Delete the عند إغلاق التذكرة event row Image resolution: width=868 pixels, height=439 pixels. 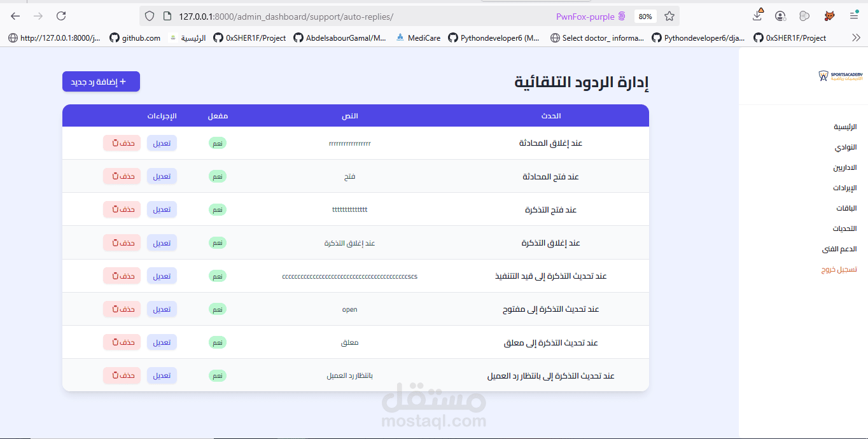(x=122, y=242)
